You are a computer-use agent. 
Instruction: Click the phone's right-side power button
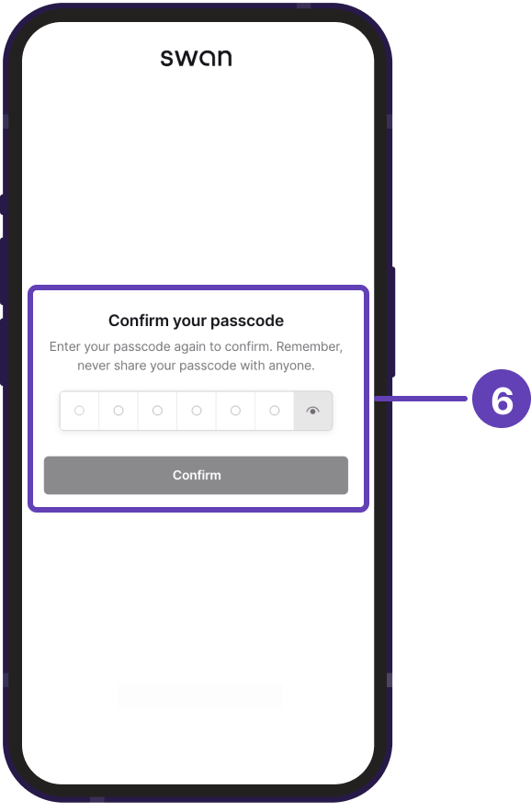[393, 321]
